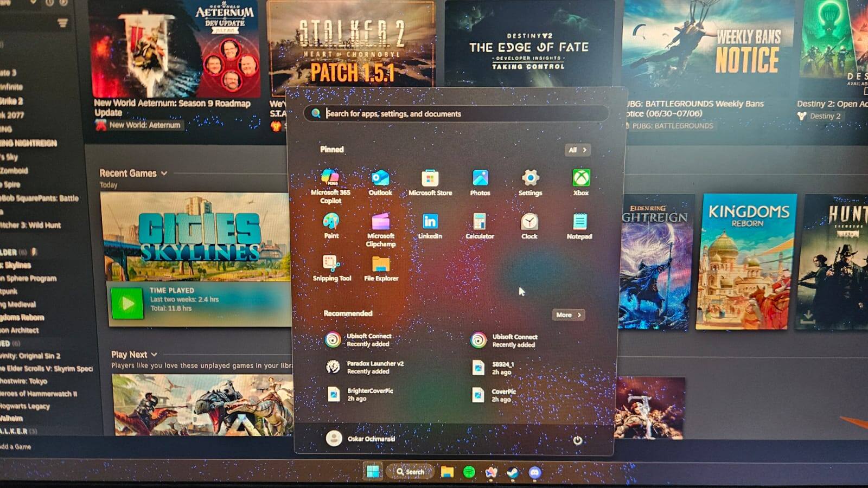Click More button in Recommended section
Image resolution: width=868 pixels, height=488 pixels.
point(568,314)
